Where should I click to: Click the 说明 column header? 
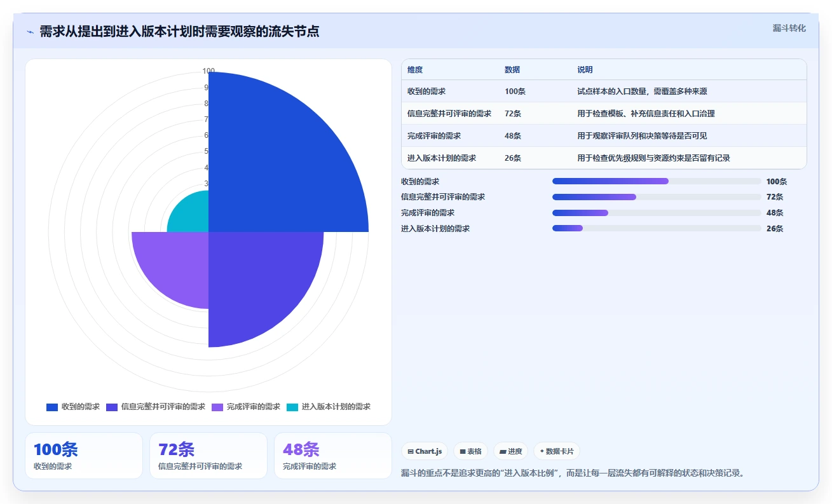pyautogui.click(x=585, y=70)
